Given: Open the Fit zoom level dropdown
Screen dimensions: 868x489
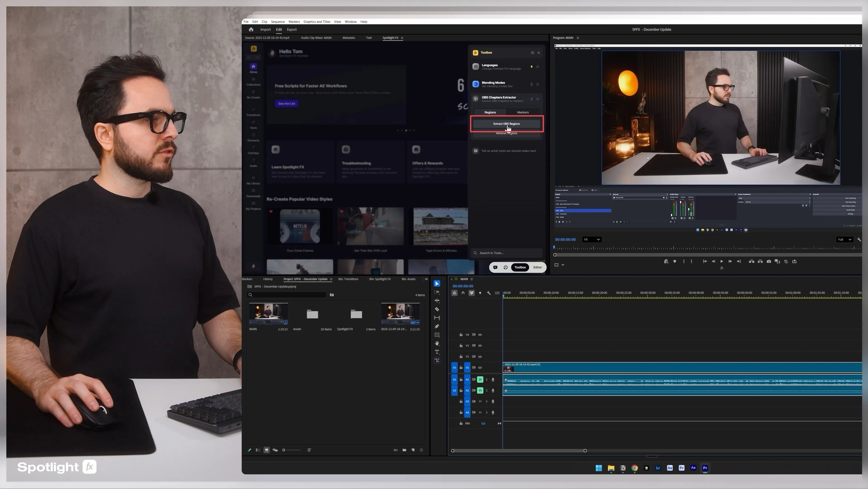Looking at the screenshot, I should coord(592,240).
